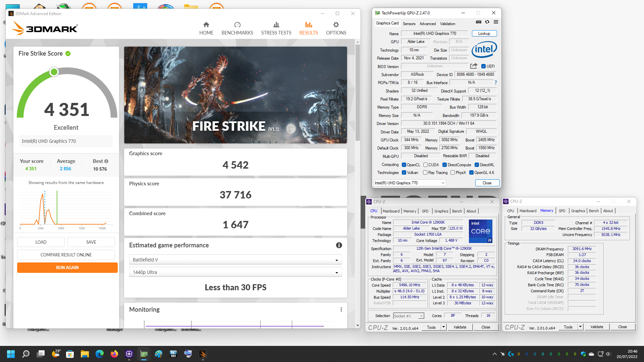Screen dimensions: 644x362
Task: Refresh GPU-Z data with refresh icon
Action: 487,22
